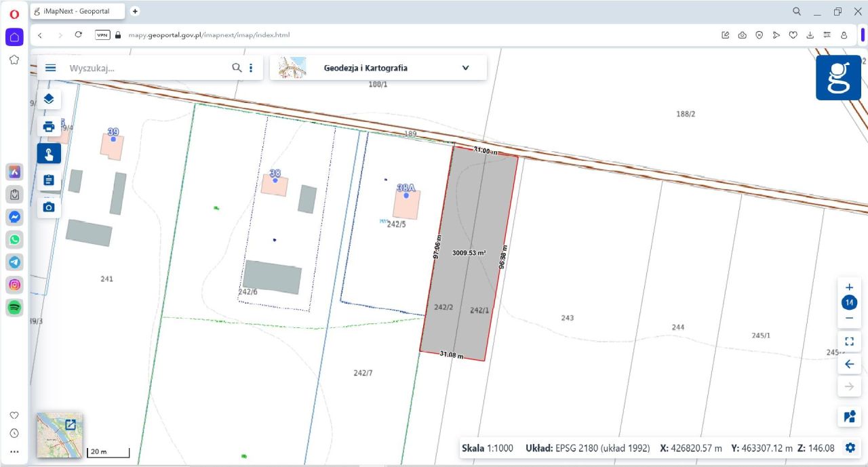The image size is (868, 467).
Task: Open the search options three-dot menu
Action: point(251,68)
